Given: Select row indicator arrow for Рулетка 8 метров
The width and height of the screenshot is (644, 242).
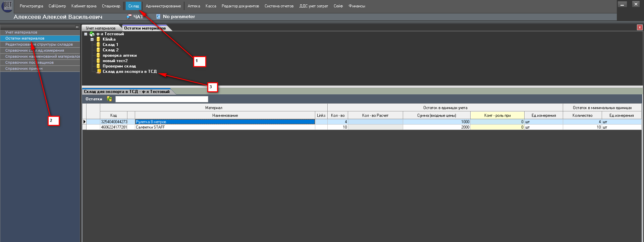Looking at the screenshot, I should [x=84, y=122].
